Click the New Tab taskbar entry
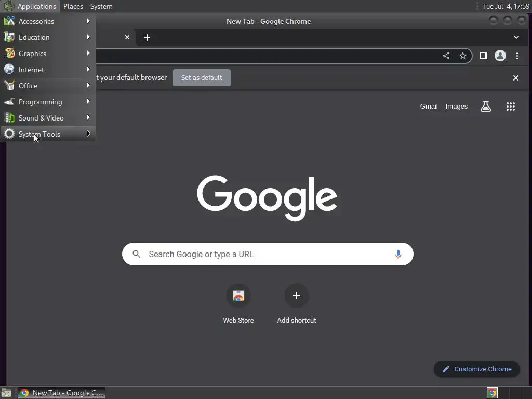This screenshot has width=532, height=399. [x=61, y=393]
